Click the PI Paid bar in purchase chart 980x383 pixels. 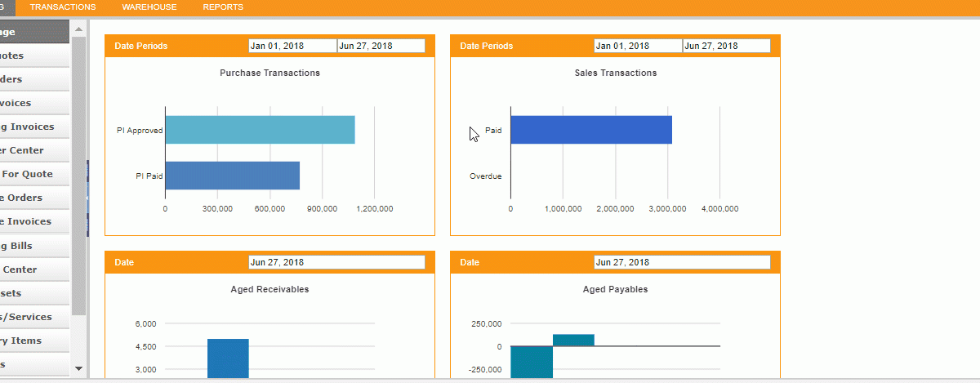pyautogui.click(x=233, y=176)
